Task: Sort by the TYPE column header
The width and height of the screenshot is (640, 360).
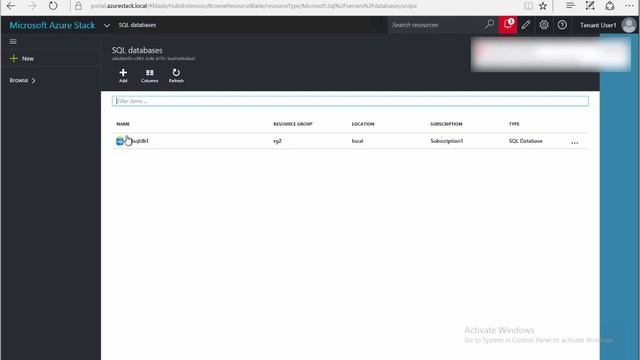Action: [x=514, y=124]
